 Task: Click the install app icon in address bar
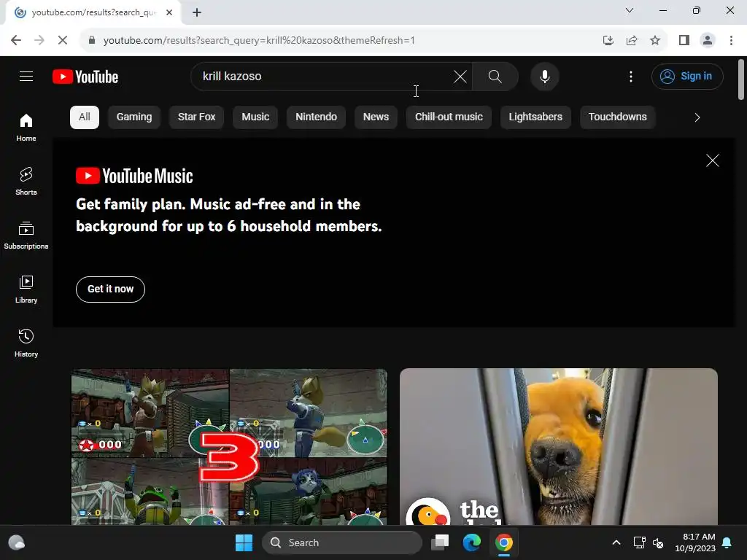click(608, 41)
